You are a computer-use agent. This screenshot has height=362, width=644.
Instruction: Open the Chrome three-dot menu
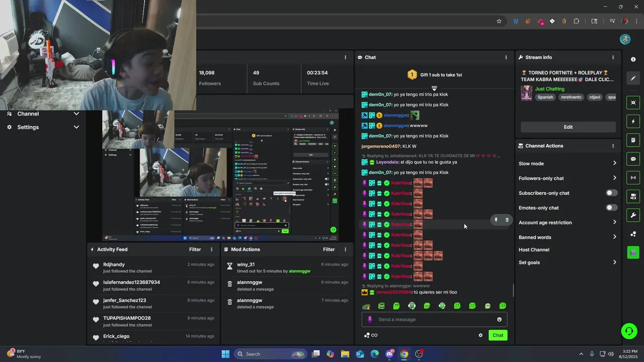pos(635,21)
